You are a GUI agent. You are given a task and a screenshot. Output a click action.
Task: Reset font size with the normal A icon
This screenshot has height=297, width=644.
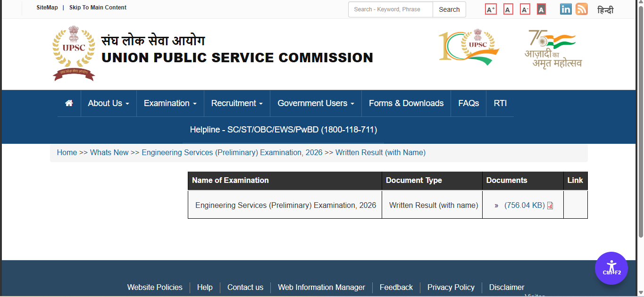(508, 8)
